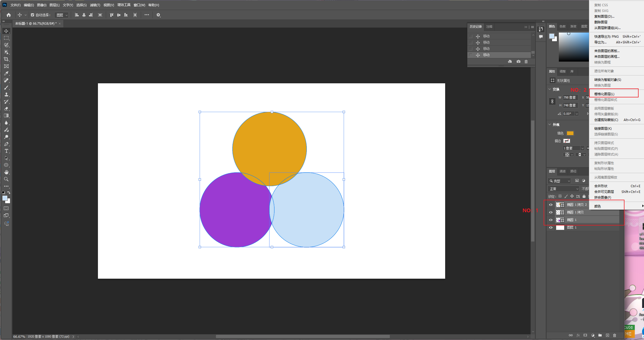
Task: Select the Ellipse shape tool
Action: 6,165
